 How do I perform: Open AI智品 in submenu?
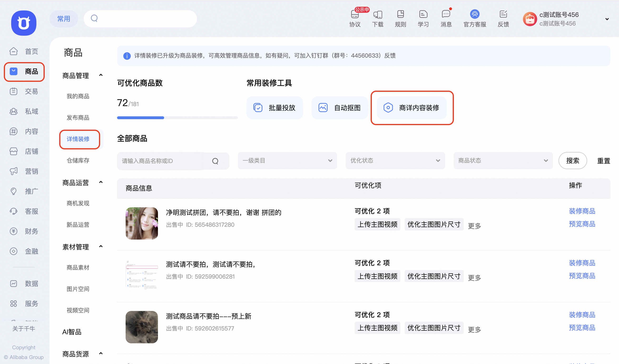tap(72, 332)
